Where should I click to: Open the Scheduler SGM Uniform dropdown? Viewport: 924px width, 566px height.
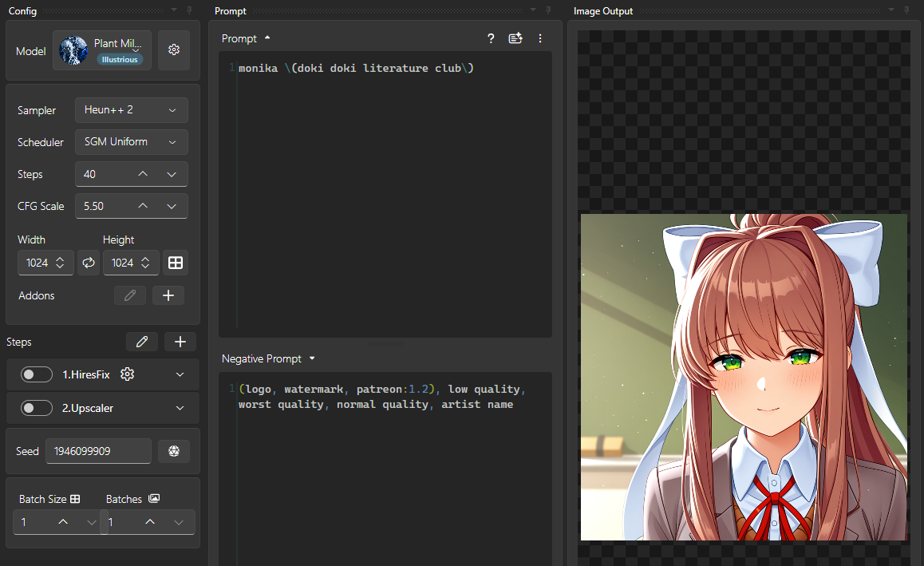(132, 142)
